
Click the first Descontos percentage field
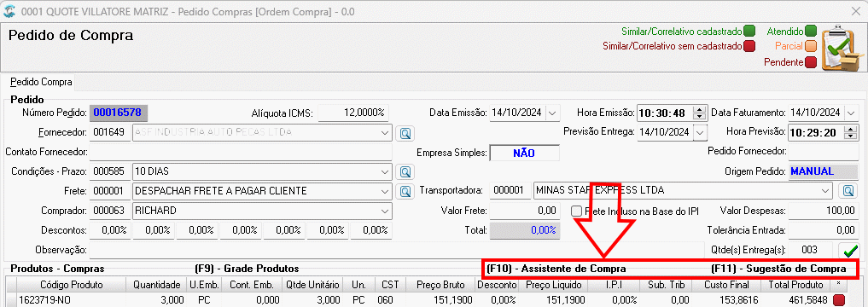pos(110,230)
